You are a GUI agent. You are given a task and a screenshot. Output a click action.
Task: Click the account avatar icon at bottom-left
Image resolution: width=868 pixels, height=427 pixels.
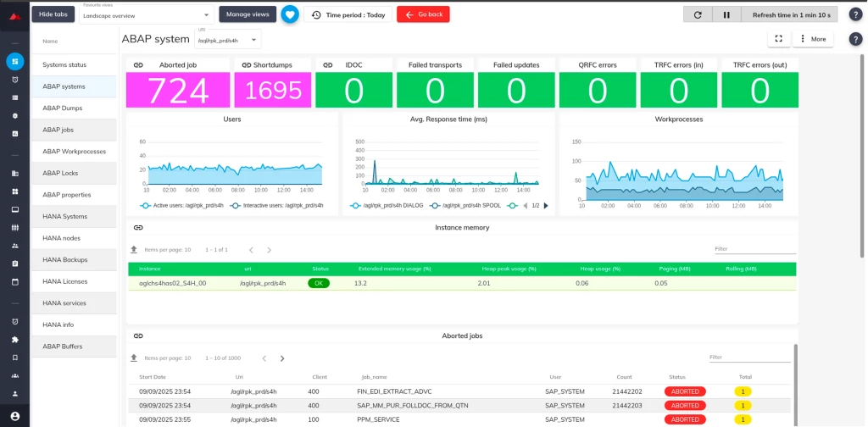pyautogui.click(x=14, y=416)
